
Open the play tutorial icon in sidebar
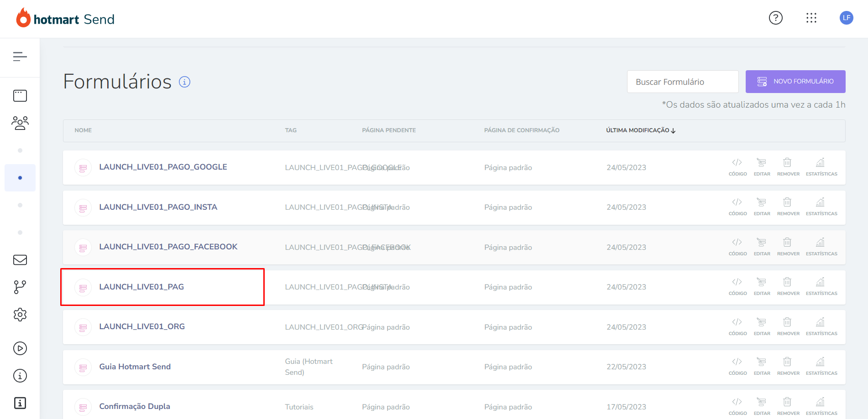20,348
